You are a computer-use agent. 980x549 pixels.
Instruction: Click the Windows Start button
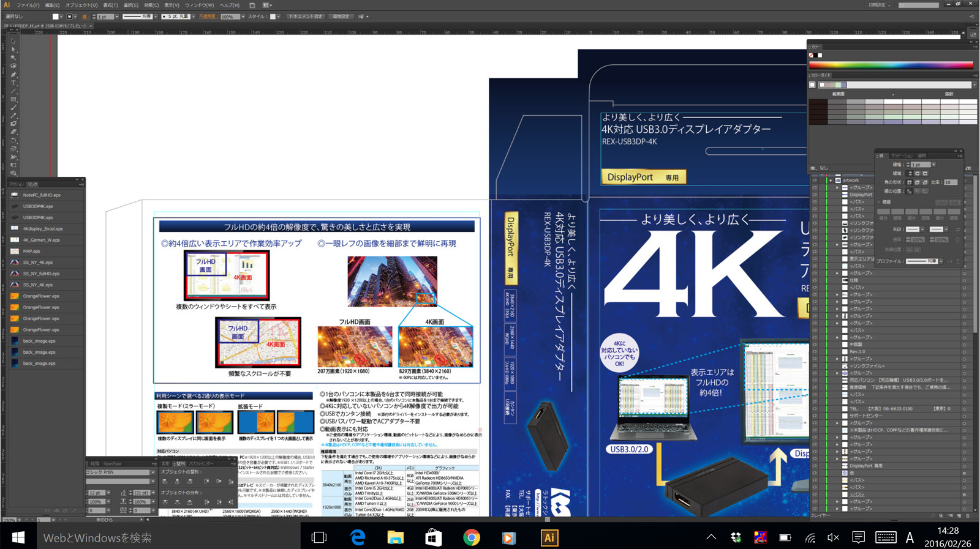[x=18, y=537]
